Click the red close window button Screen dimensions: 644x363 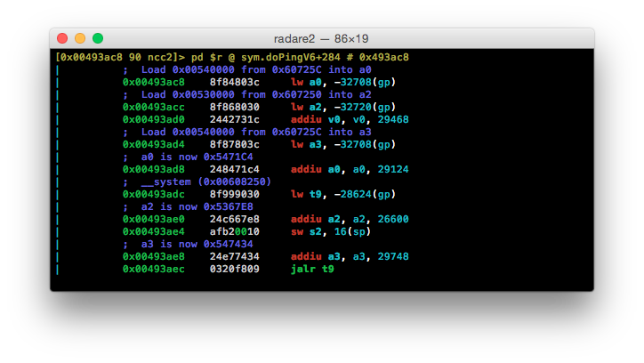coord(62,38)
